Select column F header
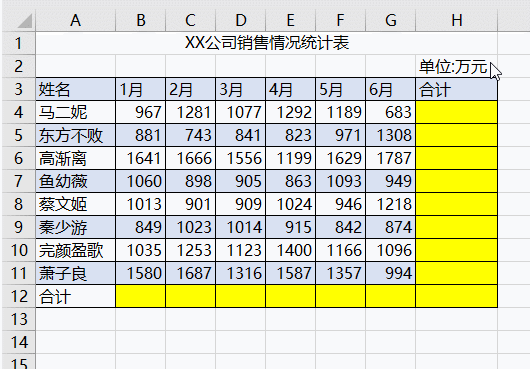Screen dimensions: 530x369 click(340, 20)
